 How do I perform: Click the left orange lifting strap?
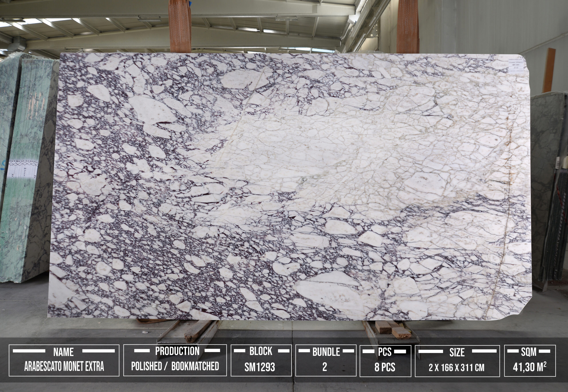point(180,26)
